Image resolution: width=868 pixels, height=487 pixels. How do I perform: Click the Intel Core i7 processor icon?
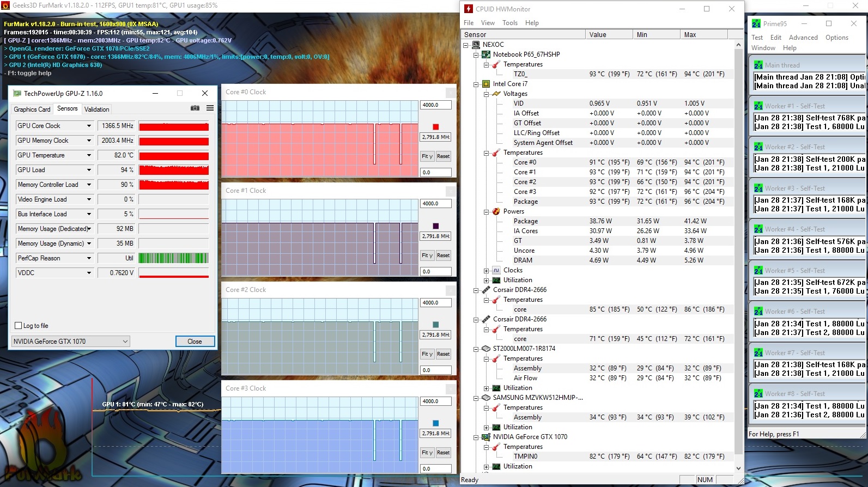[x=486, y=84]
